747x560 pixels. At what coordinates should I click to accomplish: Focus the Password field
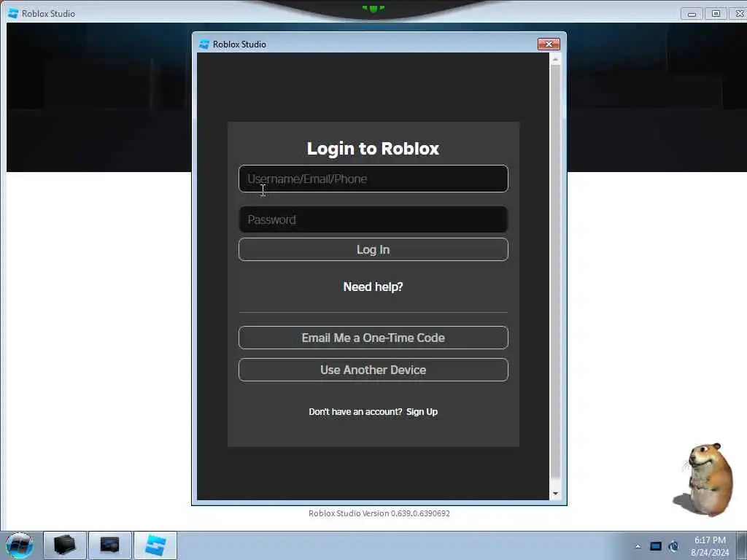tap(373, 219)
